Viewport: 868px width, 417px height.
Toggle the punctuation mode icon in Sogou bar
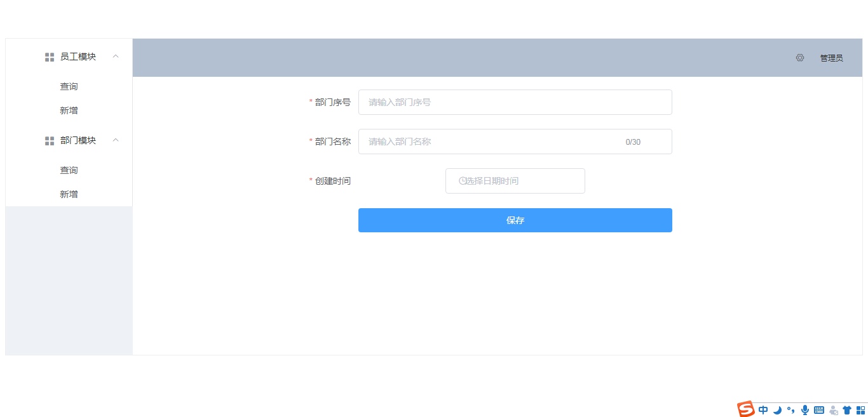click(x=790, y=410)
